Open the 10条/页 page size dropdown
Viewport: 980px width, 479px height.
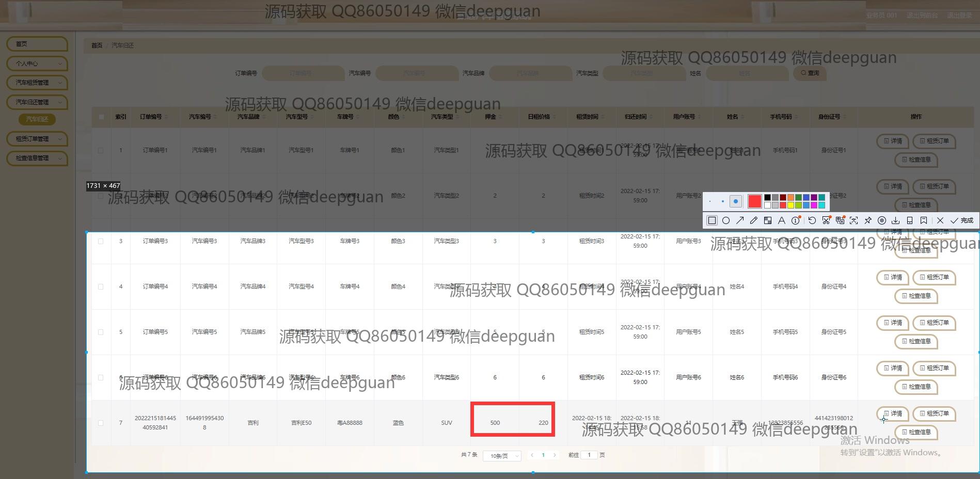[502, 456]
